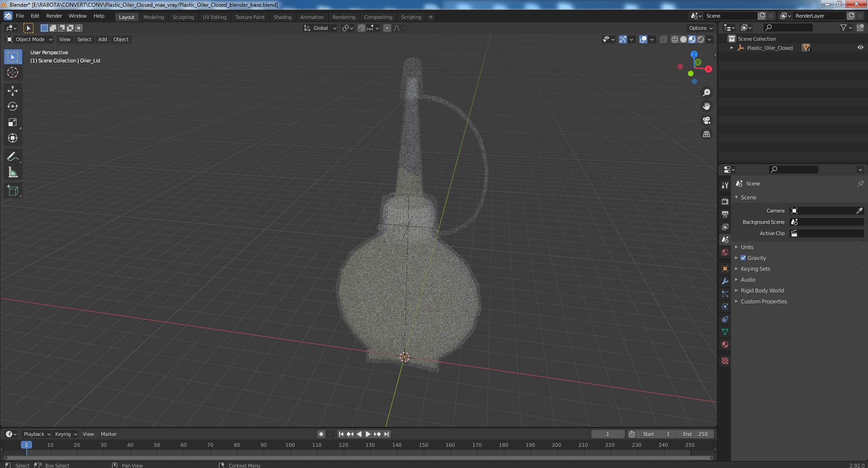Click the Start frame field
868x468 pixels.
coord(656,434)
